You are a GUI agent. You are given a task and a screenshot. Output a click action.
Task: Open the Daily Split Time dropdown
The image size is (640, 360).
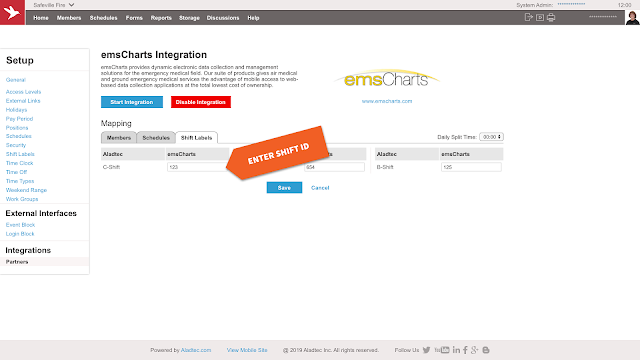[491, 137]
